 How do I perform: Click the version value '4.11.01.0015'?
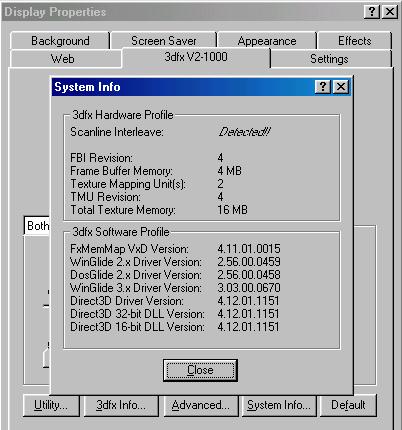pos(249,249)
